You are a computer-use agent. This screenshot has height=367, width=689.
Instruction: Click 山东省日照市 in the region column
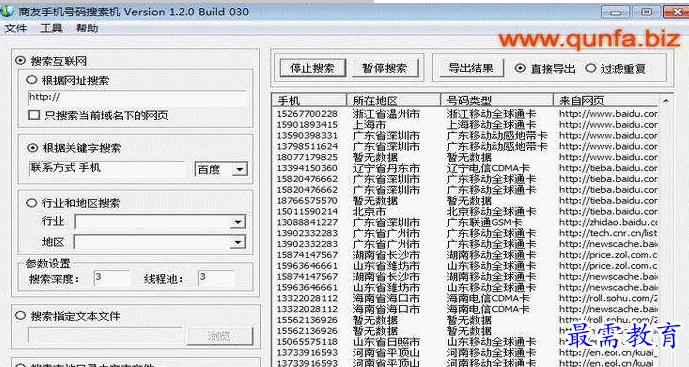click(x=386, y=342)
